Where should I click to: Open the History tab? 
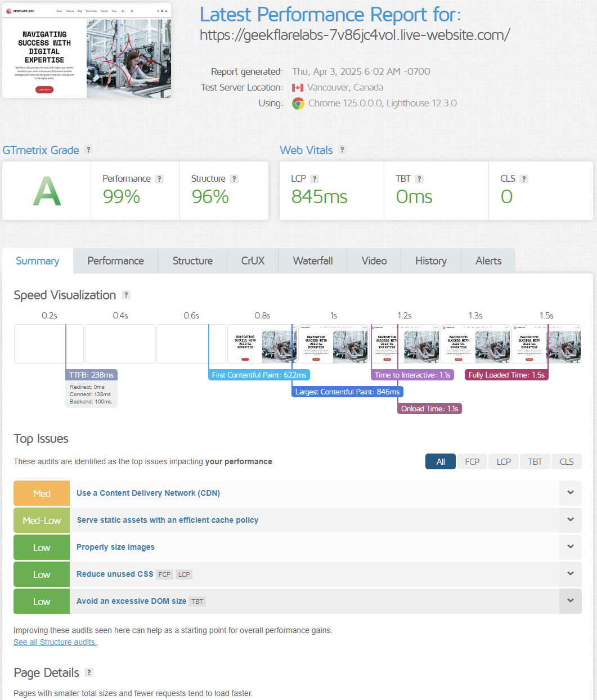point(430,261)
